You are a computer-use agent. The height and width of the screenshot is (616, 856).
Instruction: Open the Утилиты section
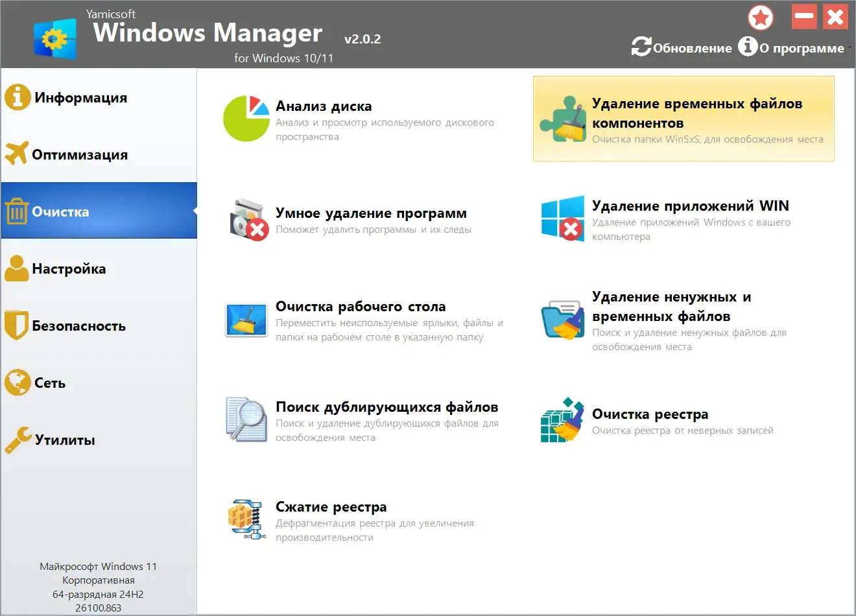(99, 440)
